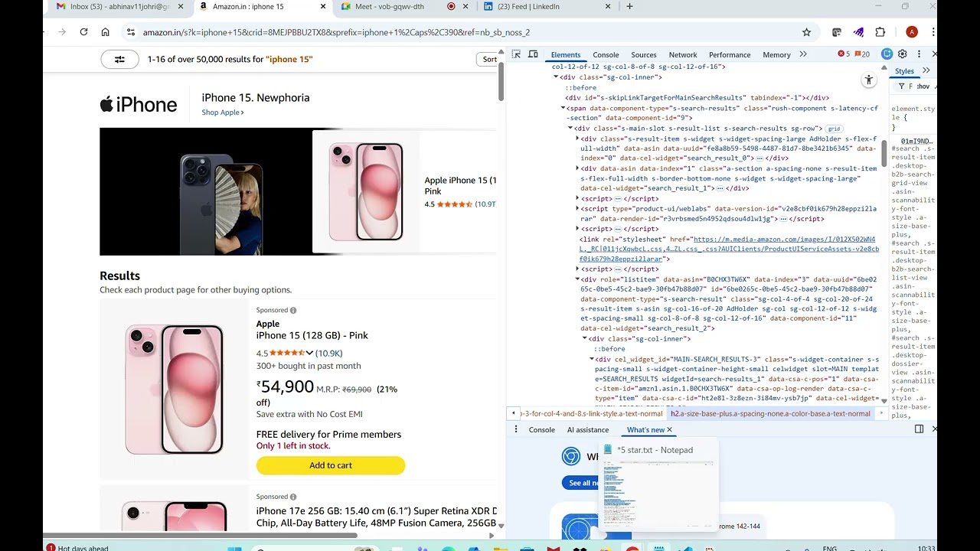980x551 pixels.
Task: Click the red error count indicator showing 5
Action: point(844,54)
